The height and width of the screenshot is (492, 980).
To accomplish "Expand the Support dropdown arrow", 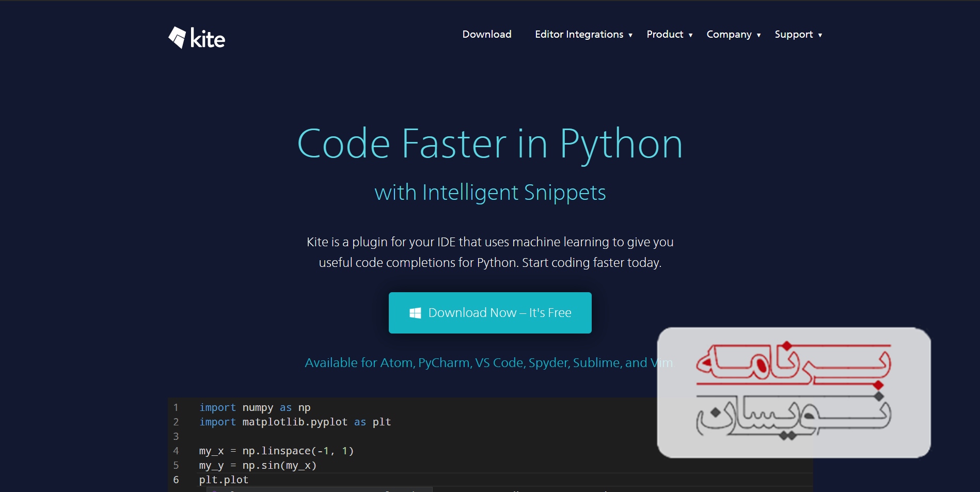I will (x=820, y=35).
